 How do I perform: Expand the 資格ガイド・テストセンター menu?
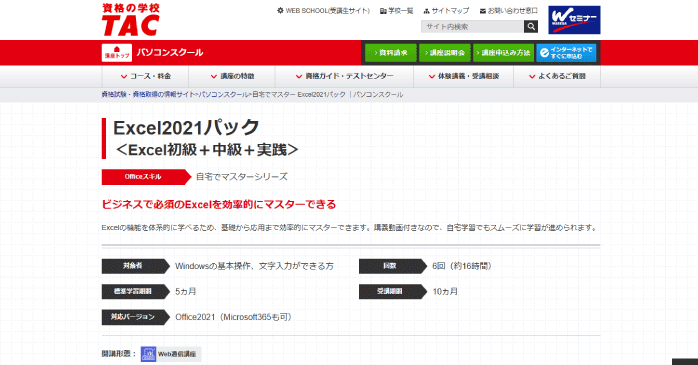point(345,77)
